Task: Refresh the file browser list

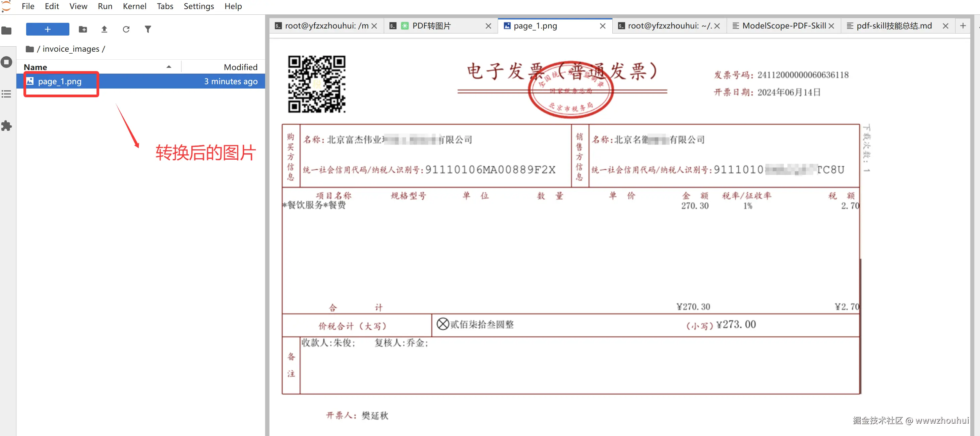Action: point(126,29)
